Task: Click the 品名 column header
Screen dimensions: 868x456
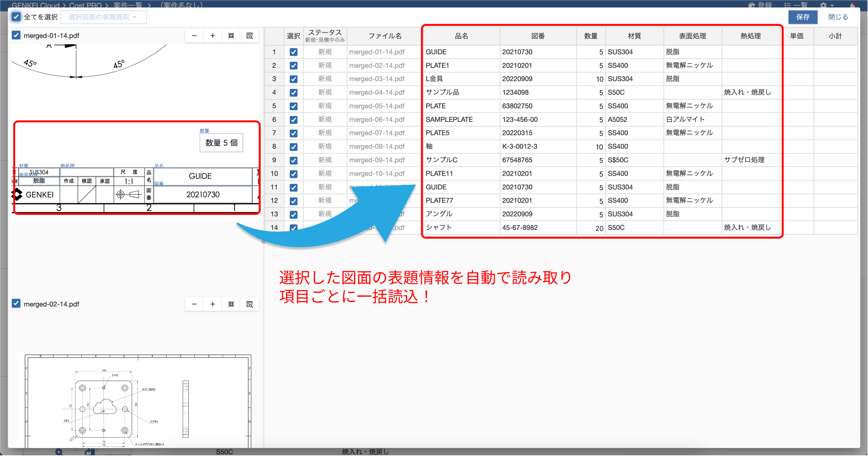Action: 461,36
